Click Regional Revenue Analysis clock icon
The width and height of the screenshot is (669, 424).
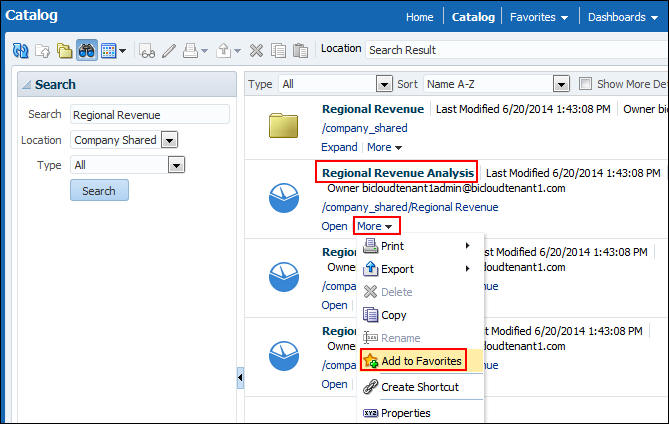(284, 197)
